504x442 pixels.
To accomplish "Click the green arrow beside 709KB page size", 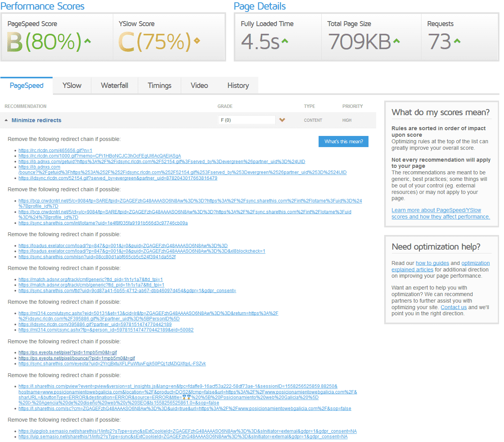I will 397,41.
